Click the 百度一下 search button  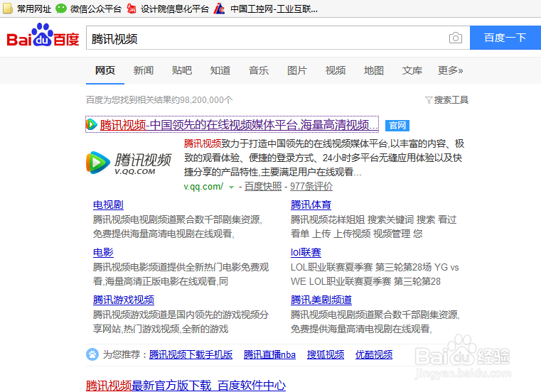coord(505,38)
